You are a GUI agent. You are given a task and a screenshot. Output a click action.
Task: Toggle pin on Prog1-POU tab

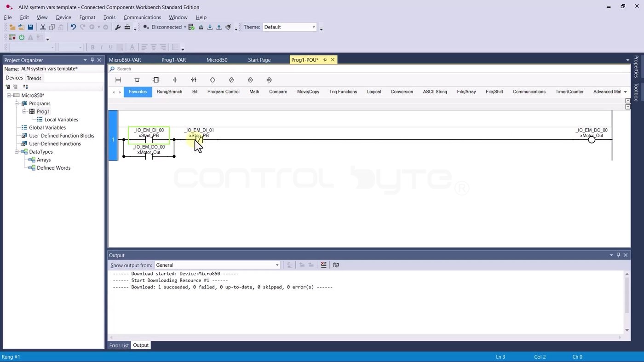point(325,60)
